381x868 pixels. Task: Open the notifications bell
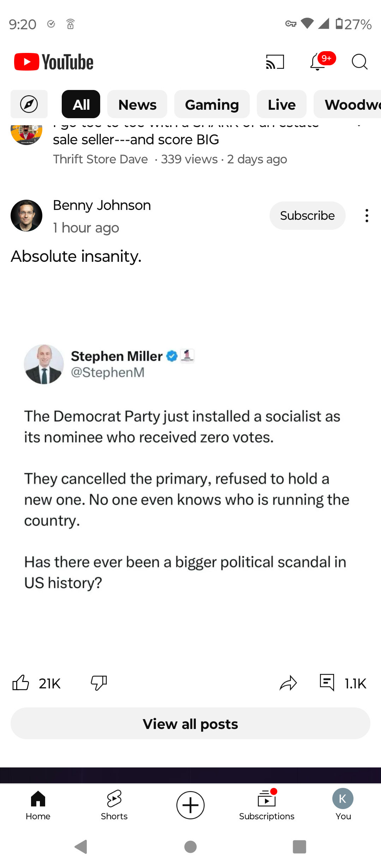[x=318, y=62]
